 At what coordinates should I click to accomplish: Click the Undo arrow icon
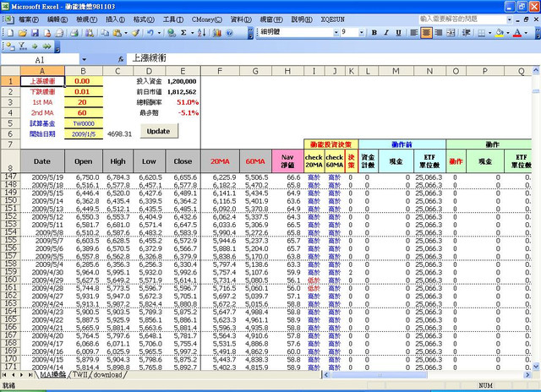click(x=150, y=32)
